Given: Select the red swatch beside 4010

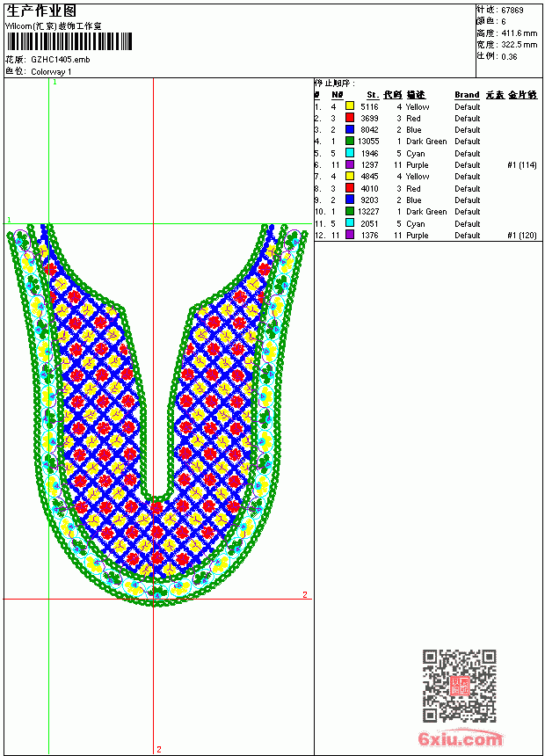Looking at the screenshot, I should click(x=350, y=188).
